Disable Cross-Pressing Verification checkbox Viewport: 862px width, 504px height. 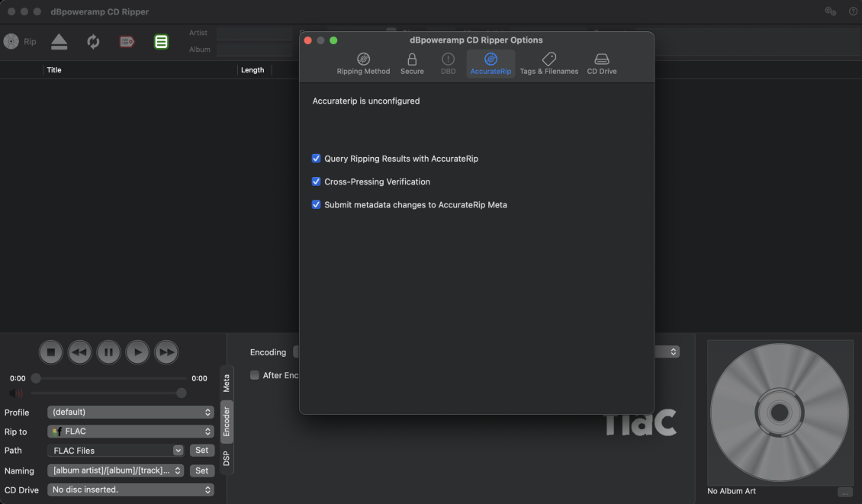317,181
